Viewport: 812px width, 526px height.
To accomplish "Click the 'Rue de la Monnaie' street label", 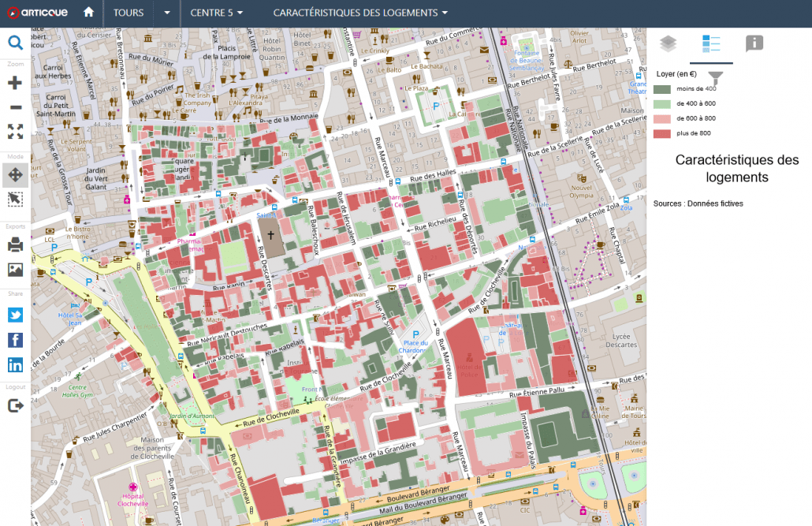I will [289, 118].
